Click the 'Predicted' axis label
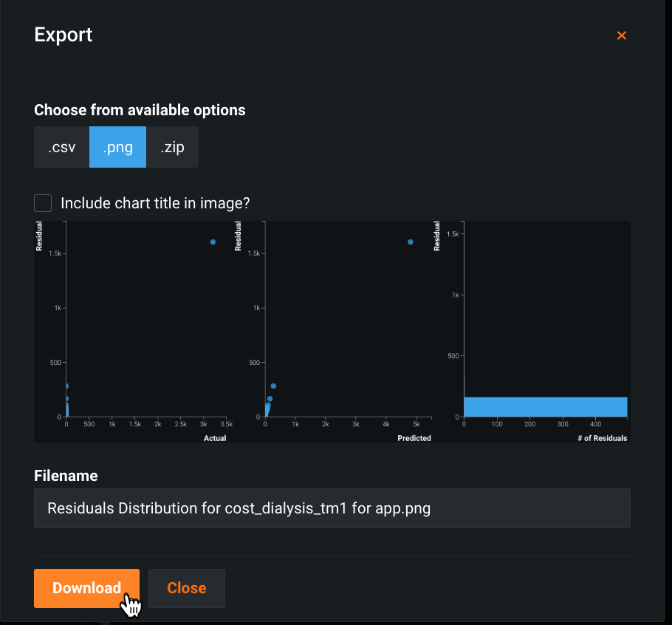 pos(413,438)
